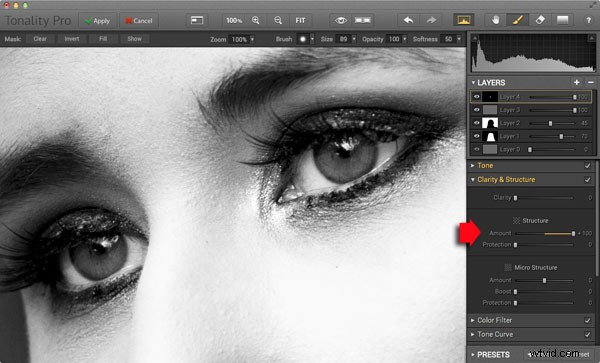Open the Zoom percentage dropdown

coord(252,39)
